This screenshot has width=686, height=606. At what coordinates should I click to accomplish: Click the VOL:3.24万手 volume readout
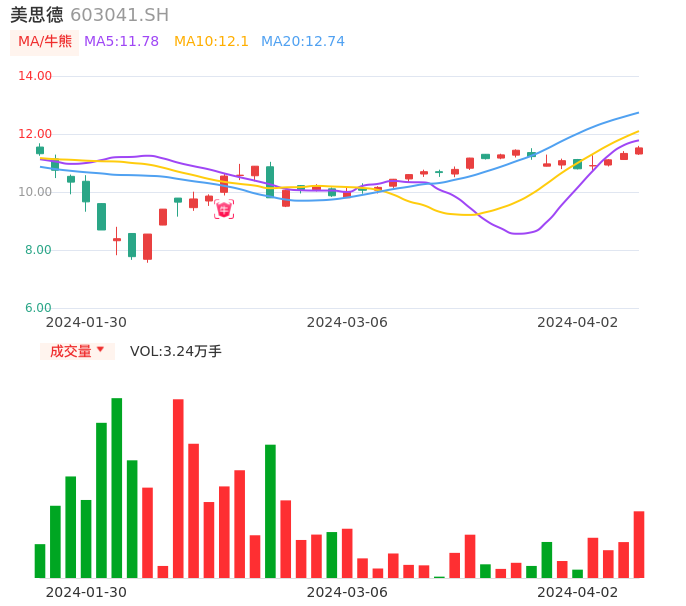click(175, 351)
